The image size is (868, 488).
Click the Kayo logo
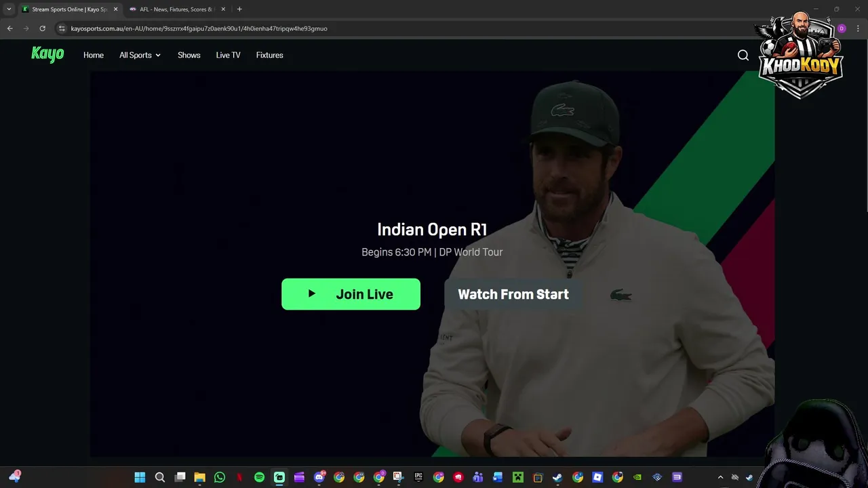[47, 54]
